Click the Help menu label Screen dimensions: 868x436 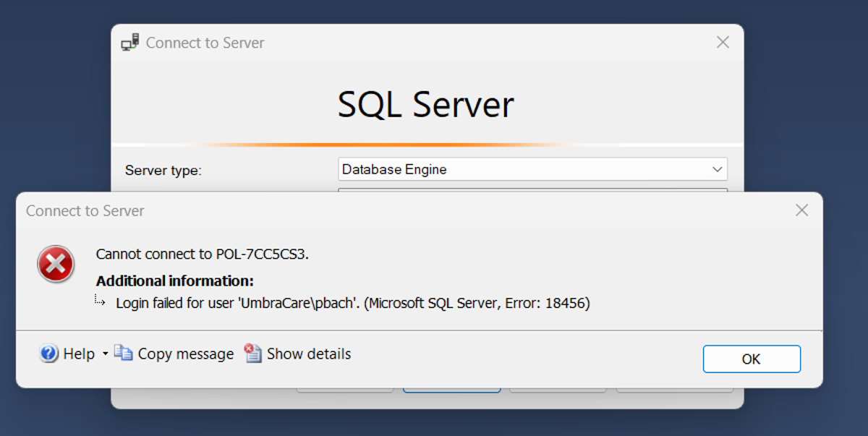click(x=80, y=354)
